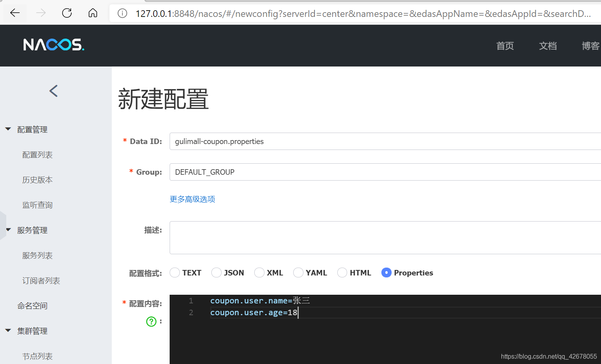This screenshot has height=364, width=601.
Task: Open 服务列表 in the sidebar
Action: 37,255
